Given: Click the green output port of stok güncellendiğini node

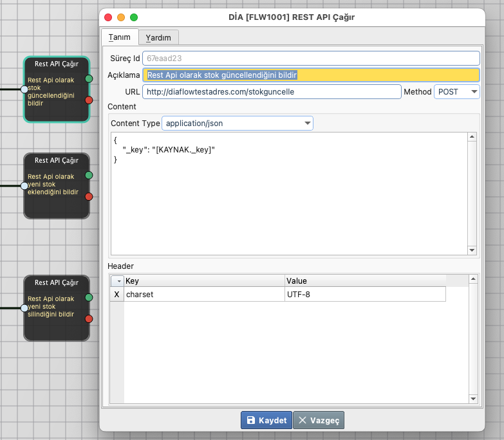Looking at the screenshot, I should click(x=89, y=78).
